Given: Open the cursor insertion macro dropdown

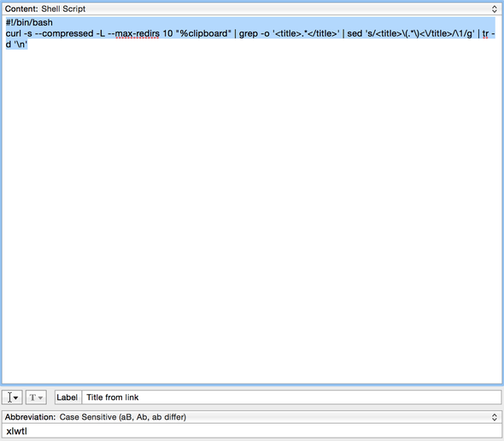Looking at the screenshot, I should tap(12, 397).
